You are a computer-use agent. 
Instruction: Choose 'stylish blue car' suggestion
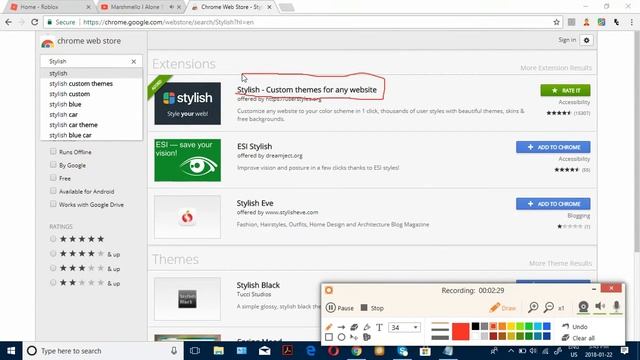(x=91, y=135)
